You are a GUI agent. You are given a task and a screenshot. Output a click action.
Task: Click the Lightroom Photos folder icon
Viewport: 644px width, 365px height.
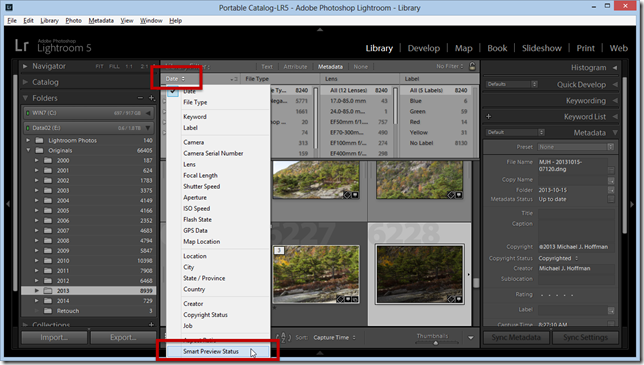coord(39,140)
